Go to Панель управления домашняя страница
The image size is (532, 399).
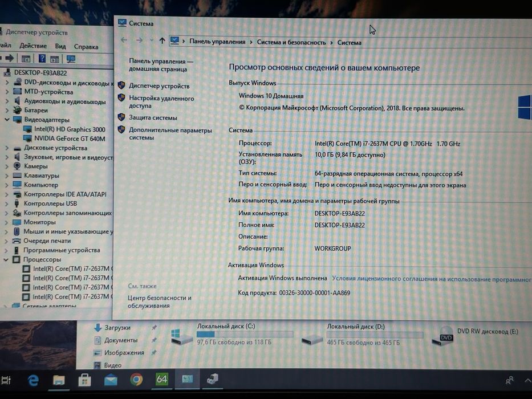tap(160, 65)
